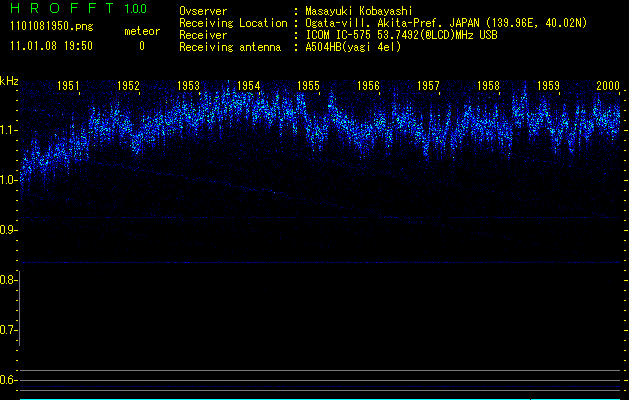Click the A504HB(yagi 4el) antenna value

point(353,47)
